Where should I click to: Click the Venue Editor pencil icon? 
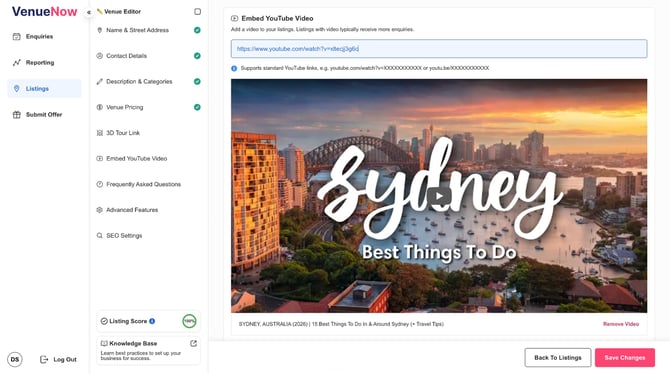click(100, 12)
